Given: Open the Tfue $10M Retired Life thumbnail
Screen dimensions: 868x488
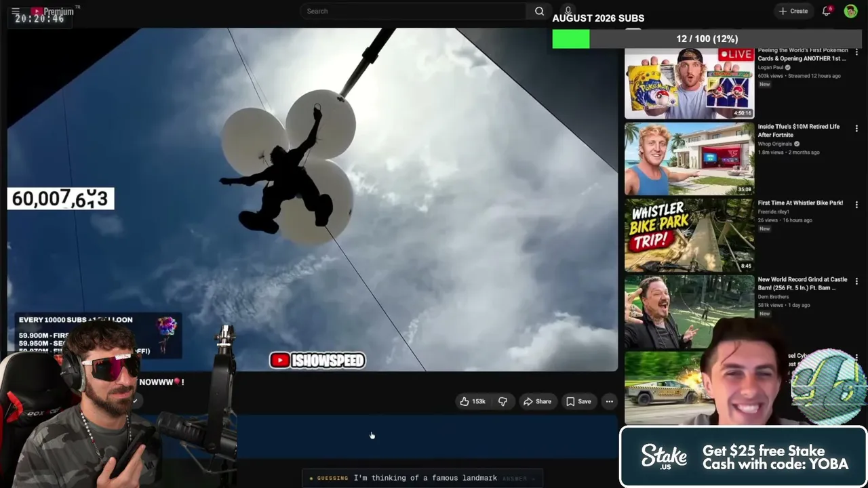Looking at the screenshot, I should tap(689, 159).
